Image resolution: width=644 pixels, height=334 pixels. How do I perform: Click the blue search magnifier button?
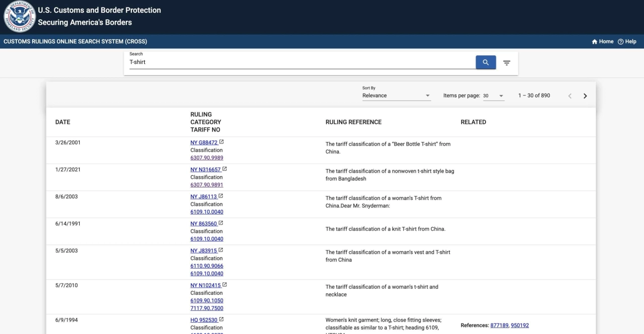tap(485, 62)
